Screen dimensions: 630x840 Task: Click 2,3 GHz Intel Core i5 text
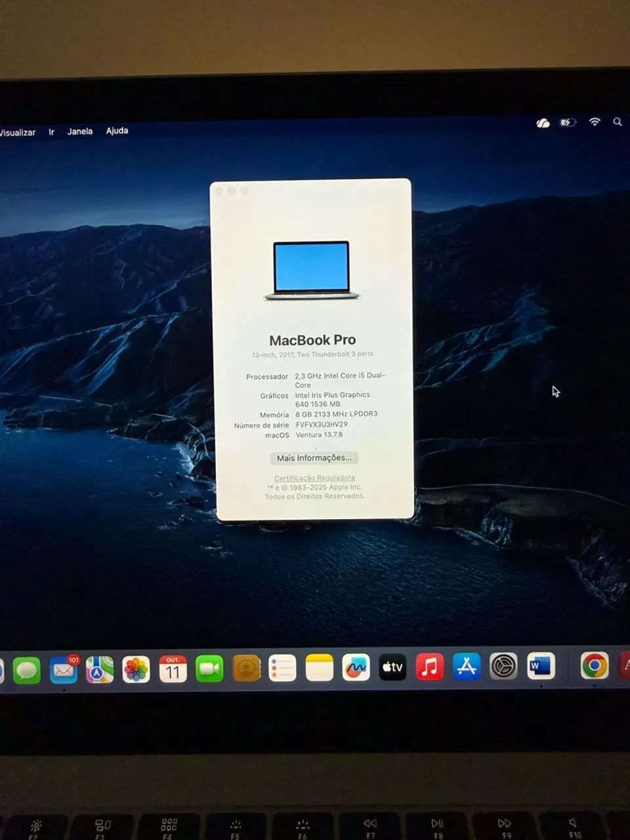[x=340, y=380]
